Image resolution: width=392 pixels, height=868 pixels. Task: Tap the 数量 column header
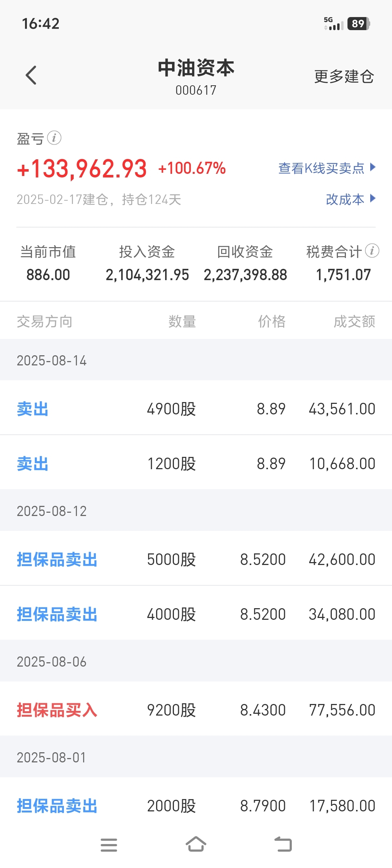182,322
